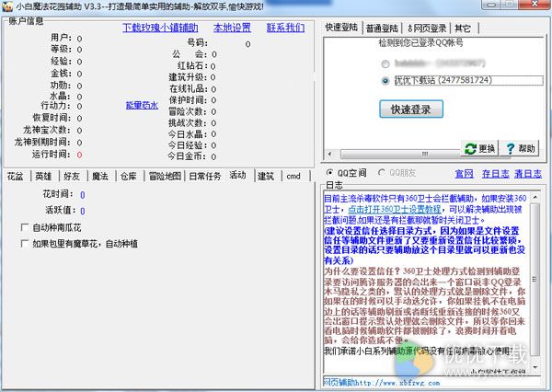
Task: Open the 冒险地图 tab
Action: 165,176
